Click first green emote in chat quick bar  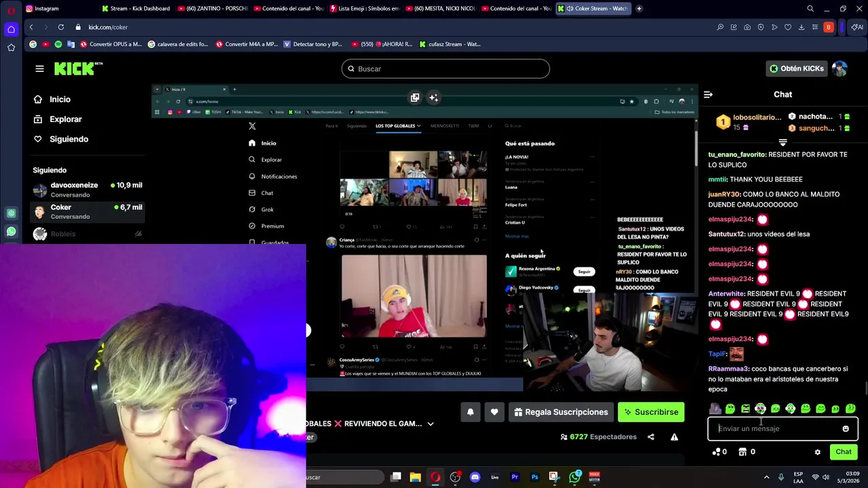(x=730, y=409)
